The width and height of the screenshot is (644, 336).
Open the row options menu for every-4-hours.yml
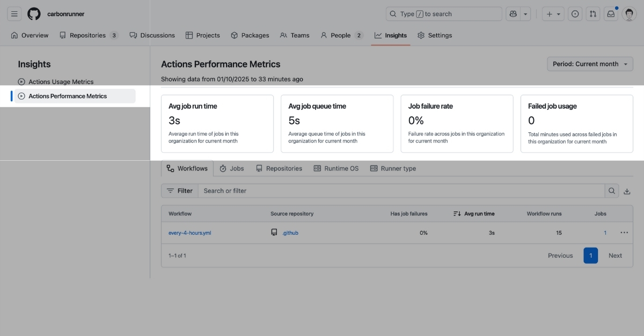pos(624,233)
